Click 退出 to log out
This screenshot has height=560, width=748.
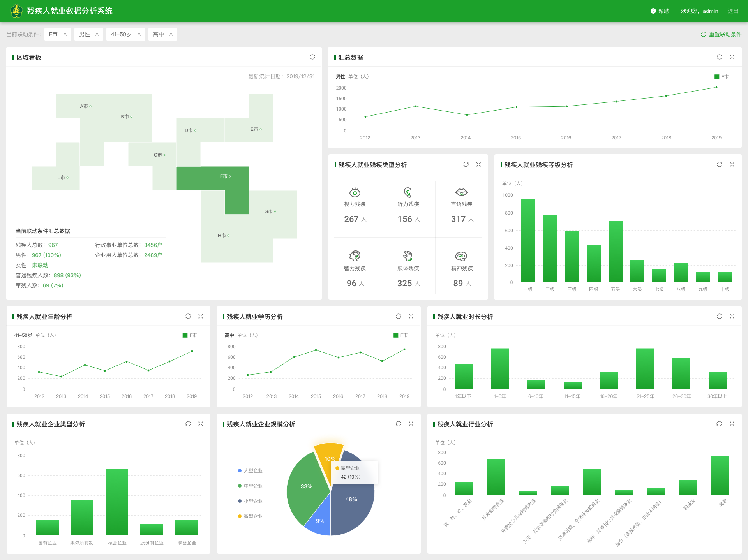[733, 11]
